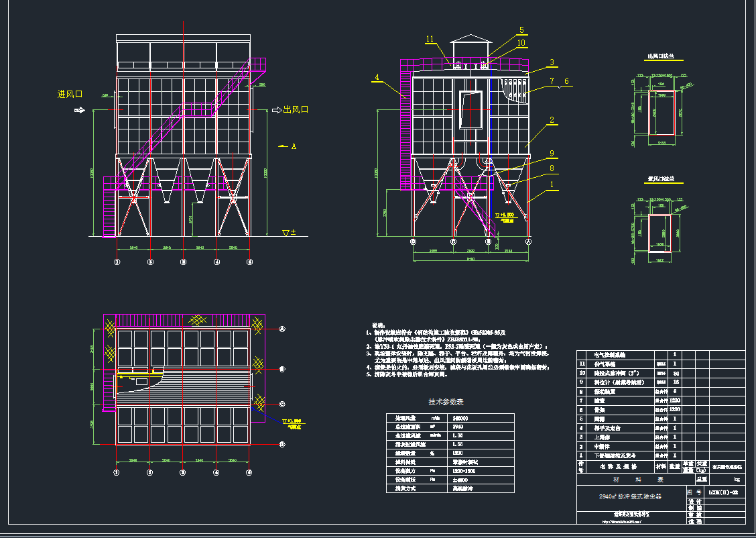
Task: Click the 2940㎡ 脉冲袋式除尘器 drawing title
Action: (630, 497)
